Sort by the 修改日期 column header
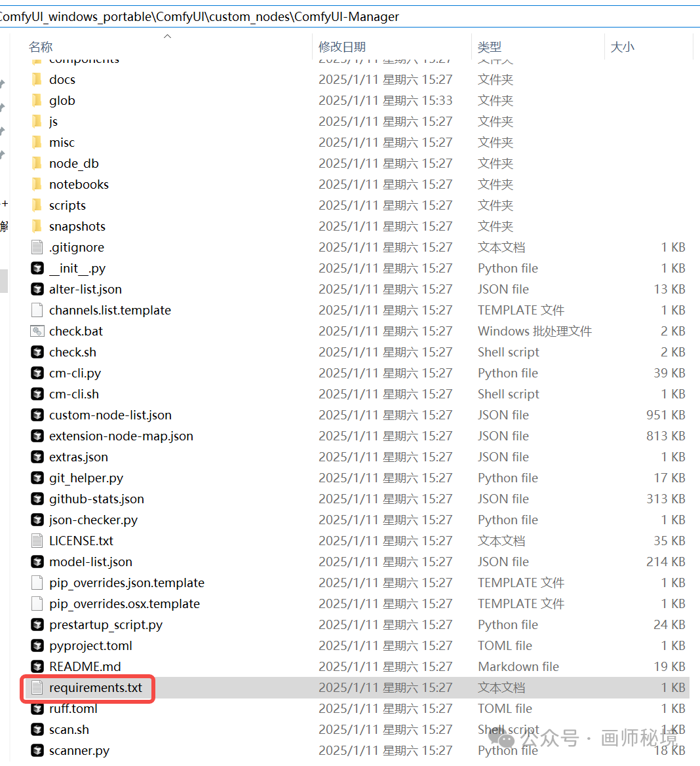700x766 pixels. (x=342, y=47)
